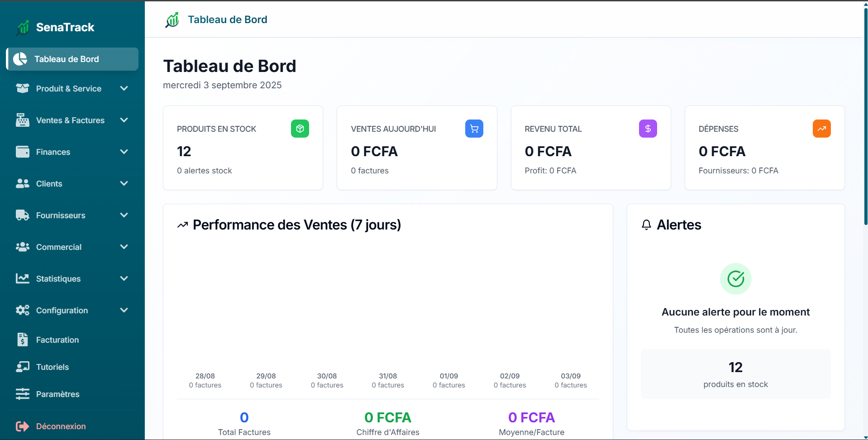Open the Facturation page link

click(57, 340)
